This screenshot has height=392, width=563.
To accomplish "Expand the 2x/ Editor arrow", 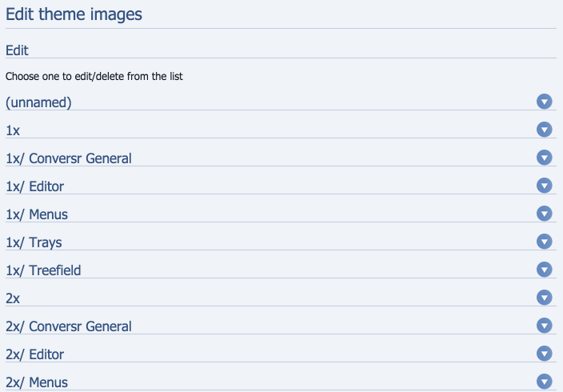I will coord(545,354).
